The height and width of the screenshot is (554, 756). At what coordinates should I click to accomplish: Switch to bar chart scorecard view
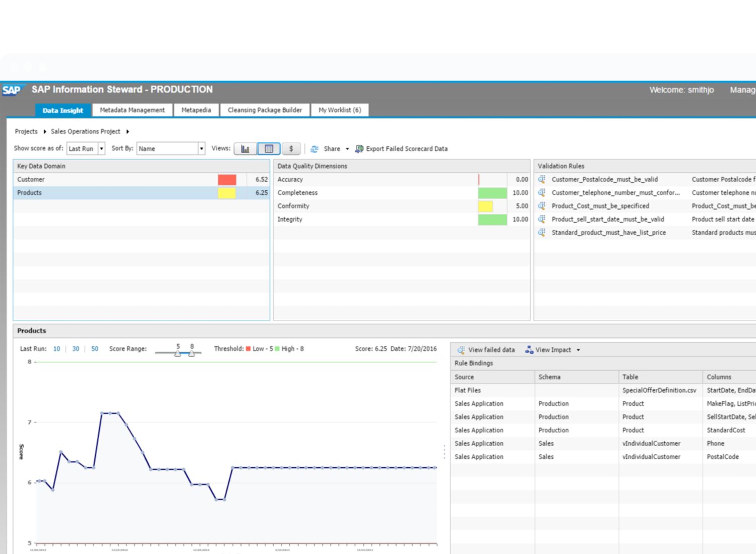click(245, 149)
